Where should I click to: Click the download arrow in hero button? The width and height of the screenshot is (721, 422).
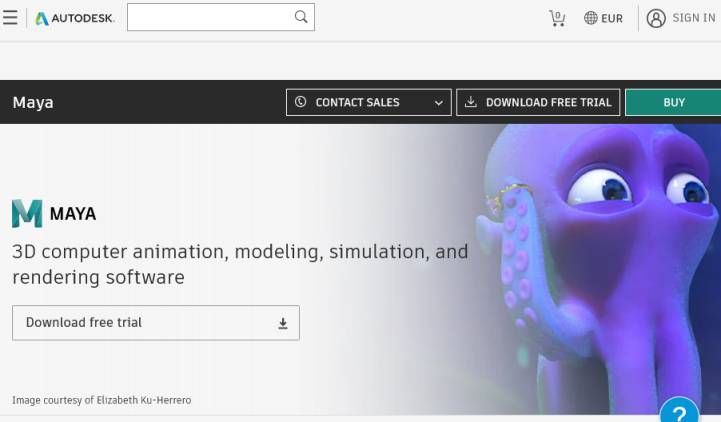[283, 323]
